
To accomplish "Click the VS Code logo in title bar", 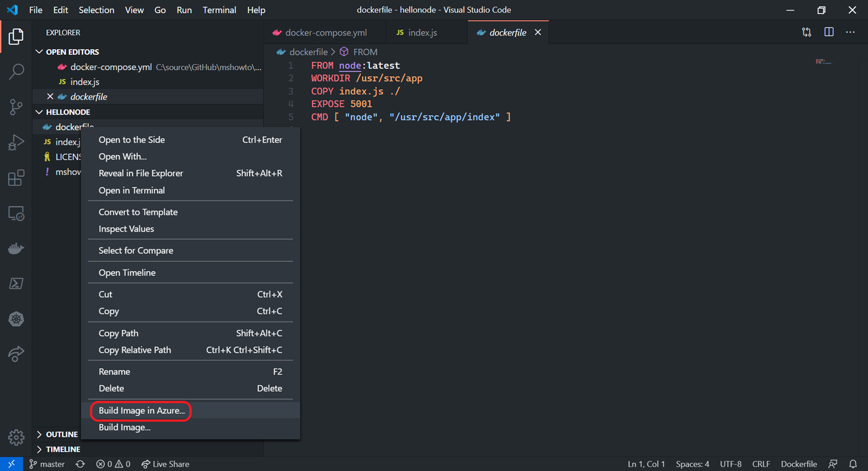I will point(12,10).
